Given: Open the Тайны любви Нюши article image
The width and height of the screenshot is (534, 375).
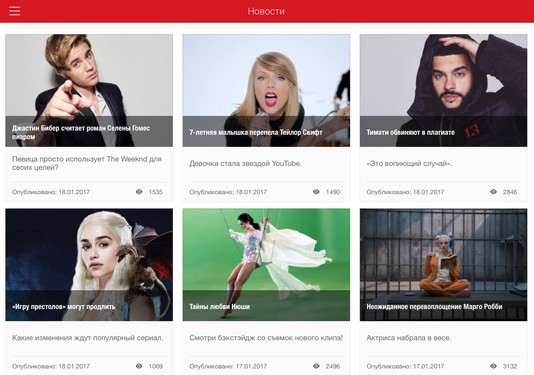Looking at the screenshot, I should tap(266, 265).
